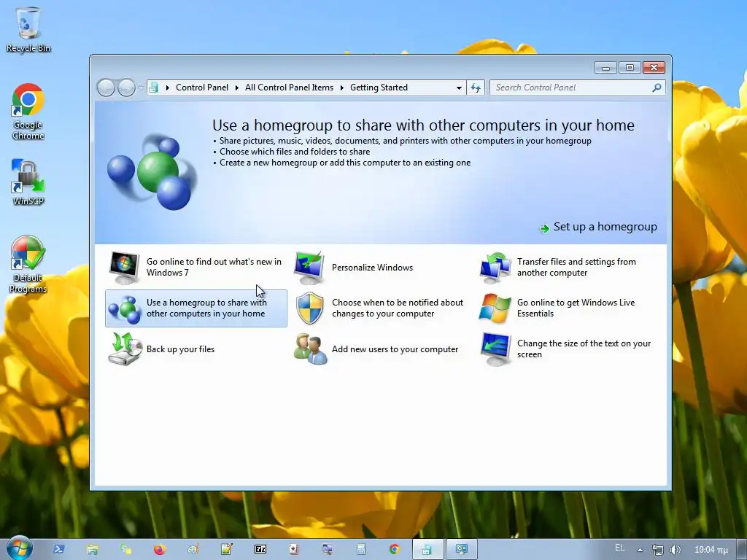Screen dimensions: 747x560
Task: Click the homegroup spheres icon in the list
Action: pos(124,308)
